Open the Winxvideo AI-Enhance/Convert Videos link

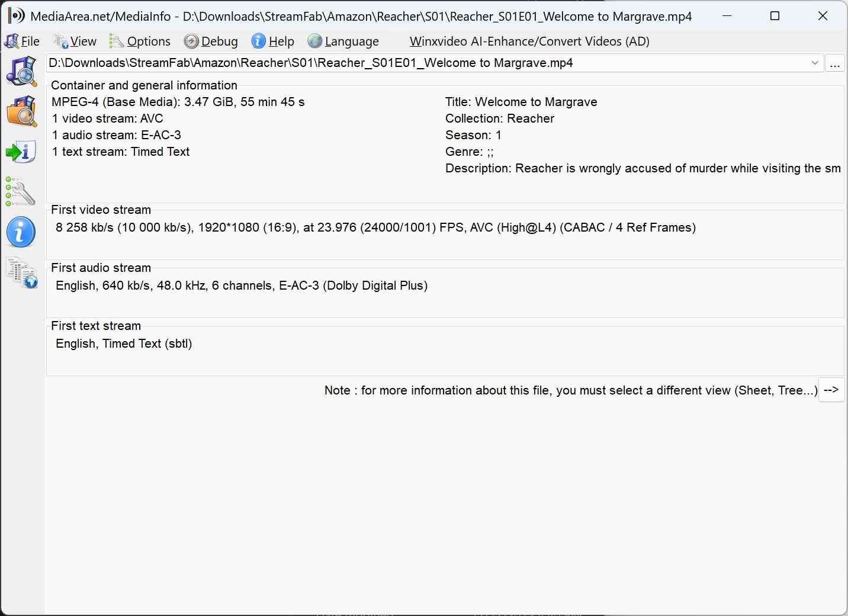coord(529,41)
